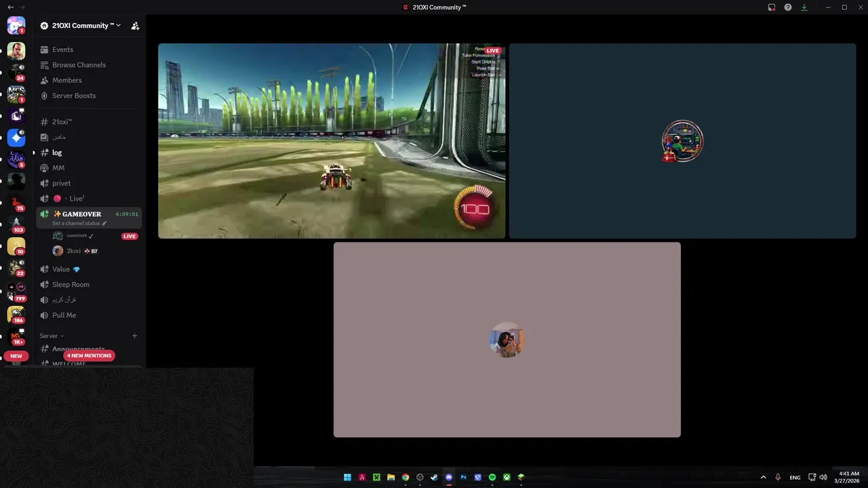Jump to 4 NEW MENTIONS
The width and height of the screenshot is (868, 488).
[89, 356]
